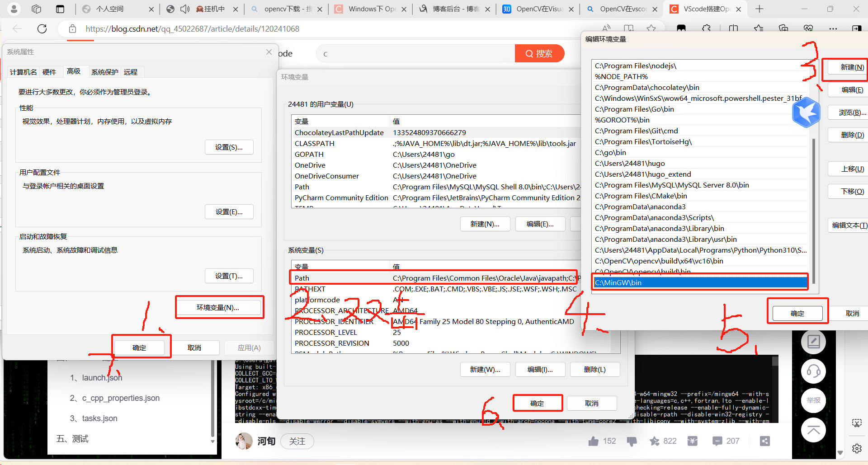This screenshot has width=868, height=465.
Task: Open the vertical tabs actions icon
Action: (60, 9)
